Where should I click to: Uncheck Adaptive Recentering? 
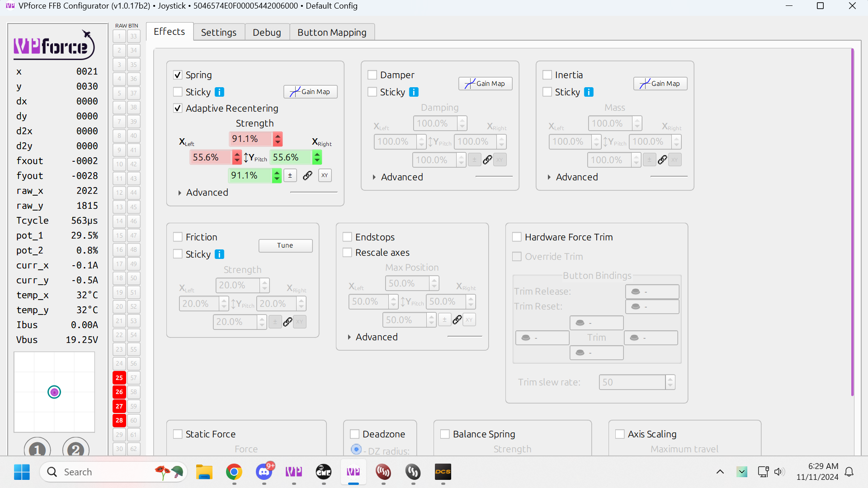coord(178,108)
